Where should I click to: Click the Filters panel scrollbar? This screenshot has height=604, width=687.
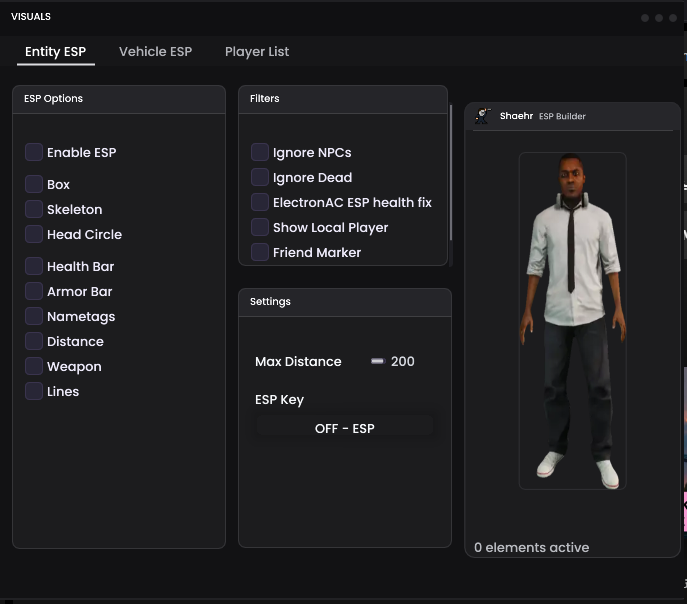pyautogui.click(x=450, y=172)
